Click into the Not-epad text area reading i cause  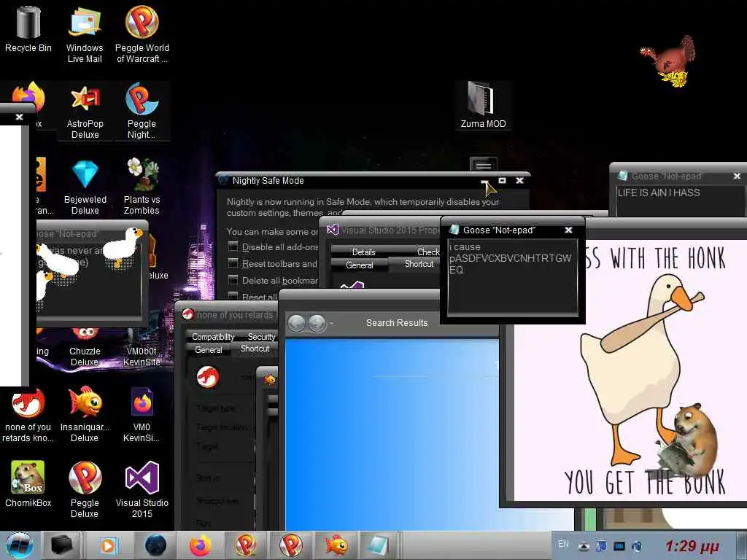point(513,276)
